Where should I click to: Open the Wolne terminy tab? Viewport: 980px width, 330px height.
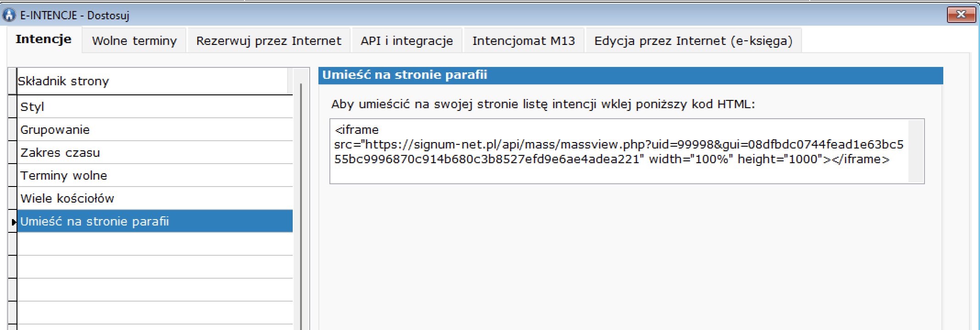coord(134,41)
